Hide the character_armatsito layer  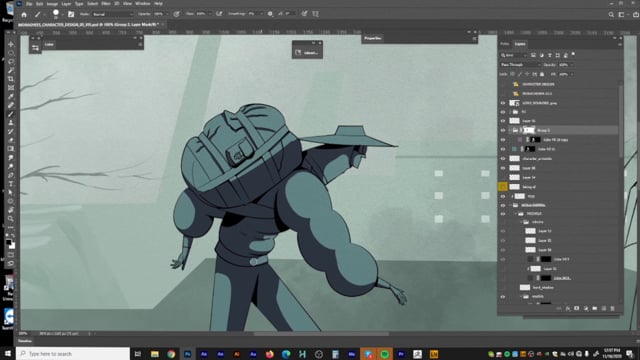pos(503,158)
